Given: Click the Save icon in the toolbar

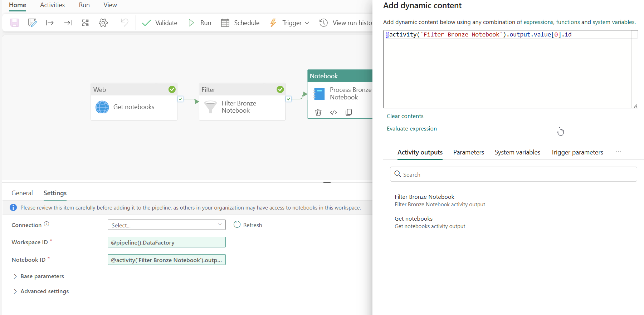Looking at the screenshot, I should pos(14,23).
